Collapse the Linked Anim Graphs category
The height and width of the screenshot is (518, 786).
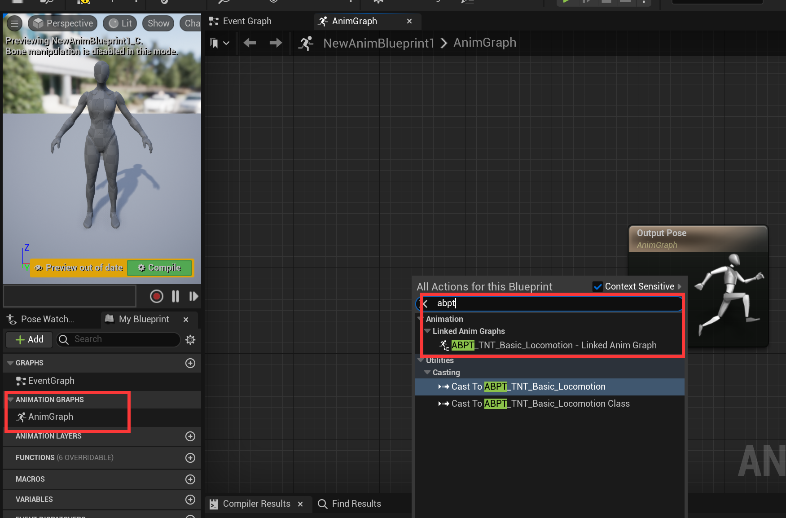(x=427, y=331)
